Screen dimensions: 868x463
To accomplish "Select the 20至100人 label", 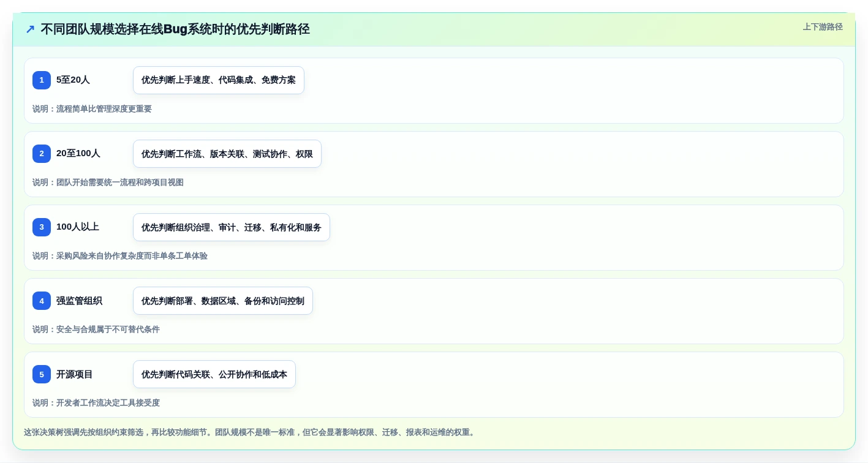I will pos(78,153).
